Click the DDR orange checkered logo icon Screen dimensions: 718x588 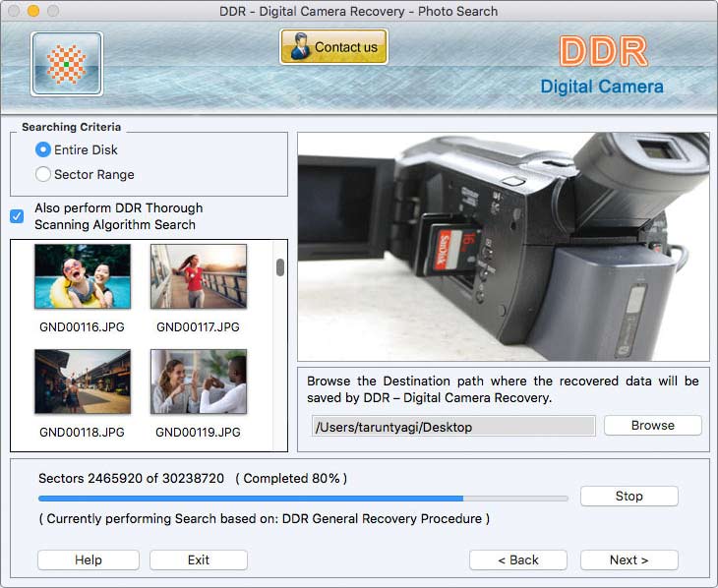pyautogui.click(x=67, y=64)
